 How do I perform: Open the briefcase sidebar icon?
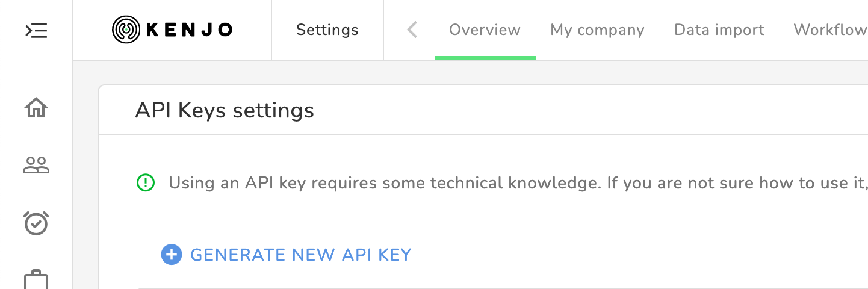[x=36, y=280]
